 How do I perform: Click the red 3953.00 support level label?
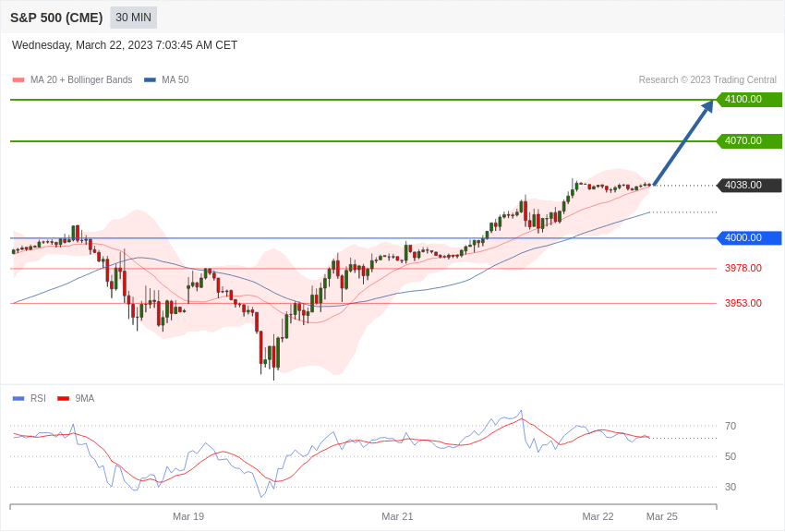[x=743, y=304]
